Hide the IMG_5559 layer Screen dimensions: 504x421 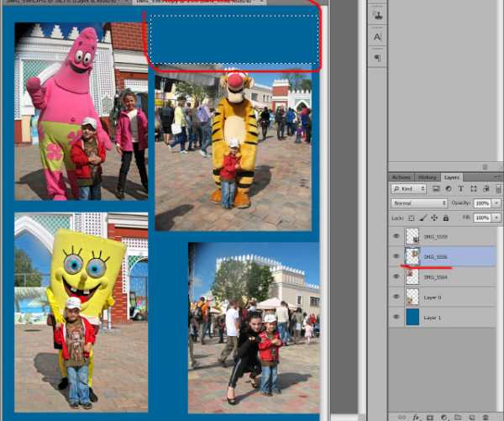[x=396, y=237]
